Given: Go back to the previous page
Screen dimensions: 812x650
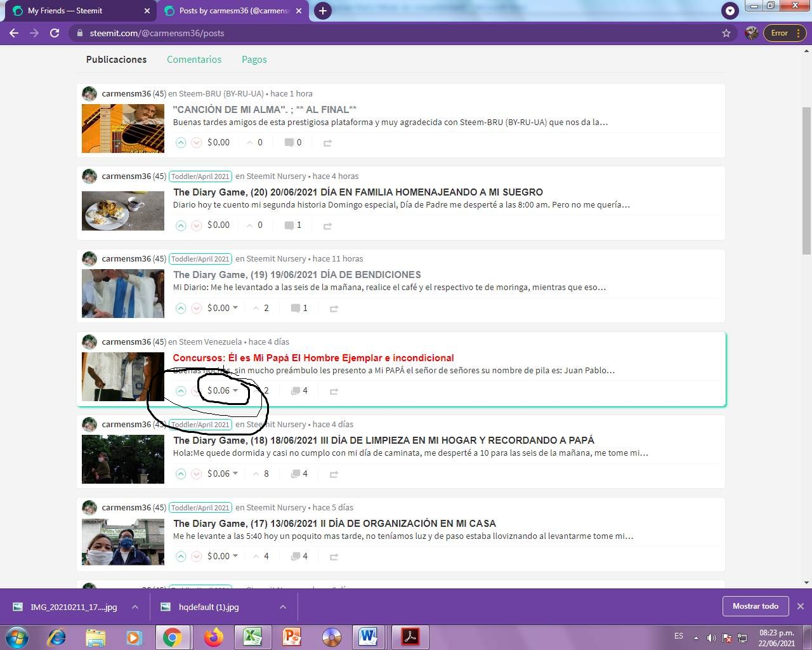Looking at the screenshot, I should pyautogui.click(x=14, y=33).
